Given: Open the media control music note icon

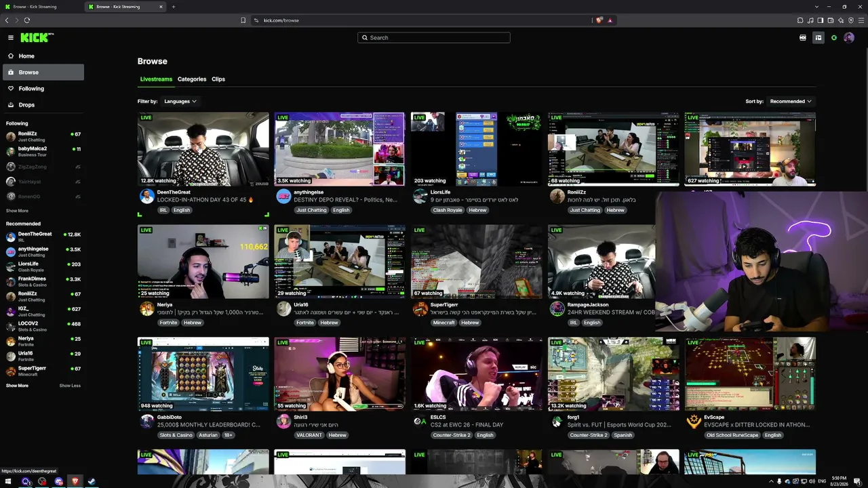Looking at the screenshot, I should tap(810, 20).
